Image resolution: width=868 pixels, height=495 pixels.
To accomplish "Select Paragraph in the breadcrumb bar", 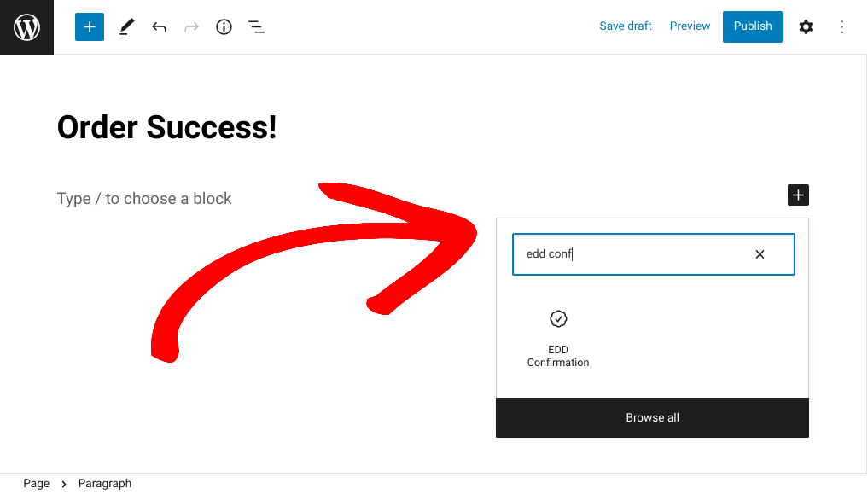I will point(104,483).
